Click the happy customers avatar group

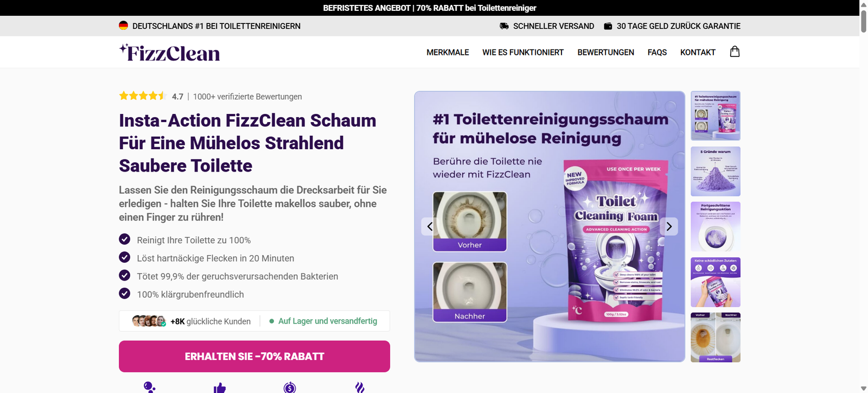click(149, 321)
